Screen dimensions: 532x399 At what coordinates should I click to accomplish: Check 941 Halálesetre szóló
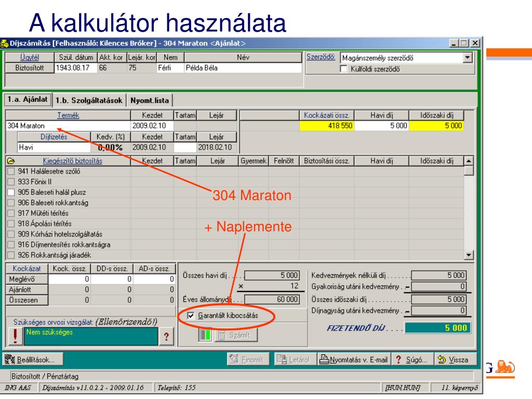tap(11, 171)
